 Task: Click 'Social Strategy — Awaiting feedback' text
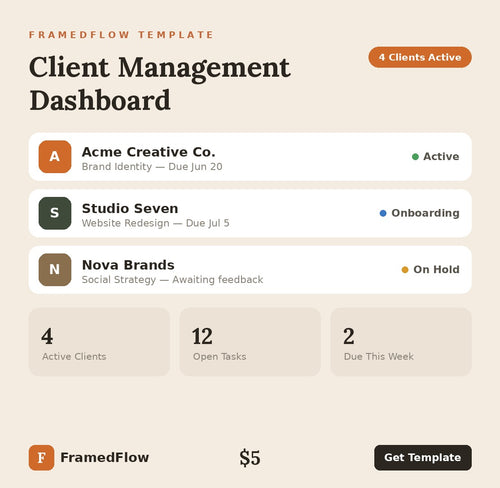coord(173,280)
